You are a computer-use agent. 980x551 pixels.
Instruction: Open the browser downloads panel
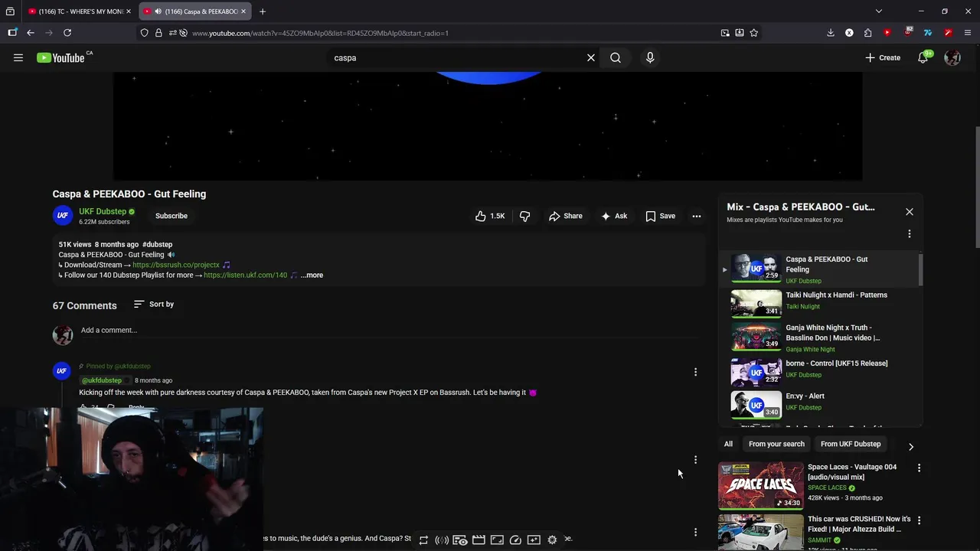point(831,33)
